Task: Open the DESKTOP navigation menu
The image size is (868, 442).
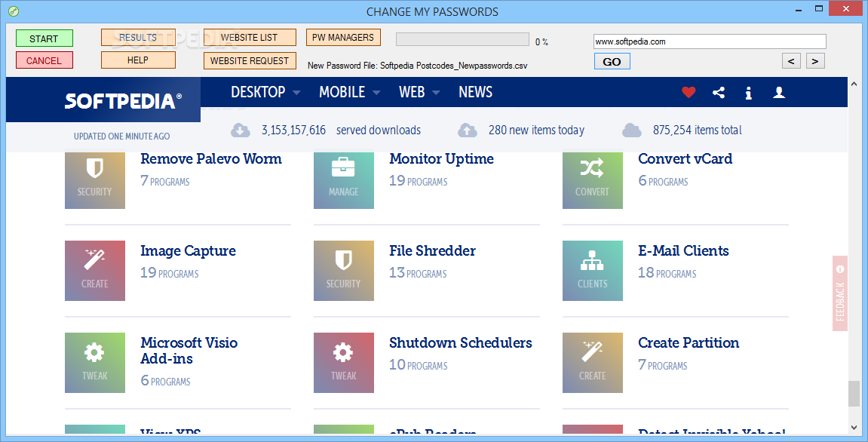Action: [x=258, y=92]
